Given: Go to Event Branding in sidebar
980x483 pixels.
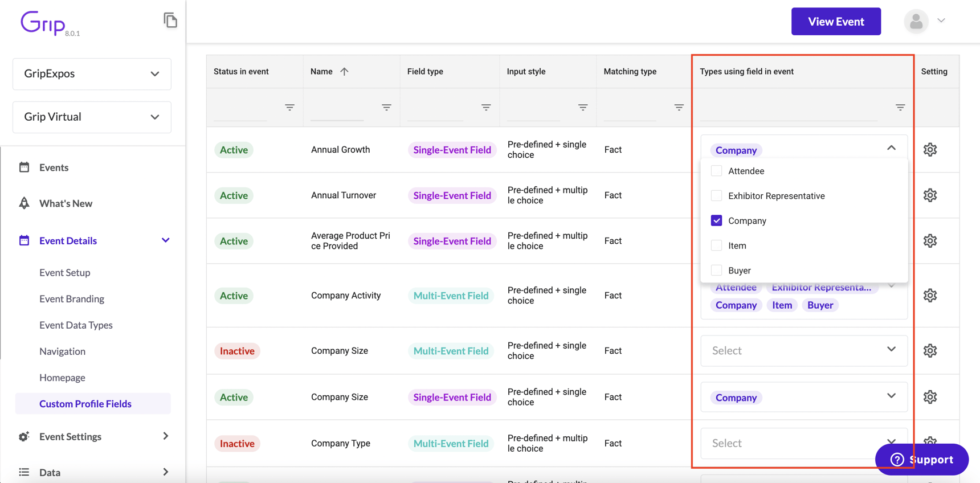Looking at the screenshot, I should coord(72,299).
